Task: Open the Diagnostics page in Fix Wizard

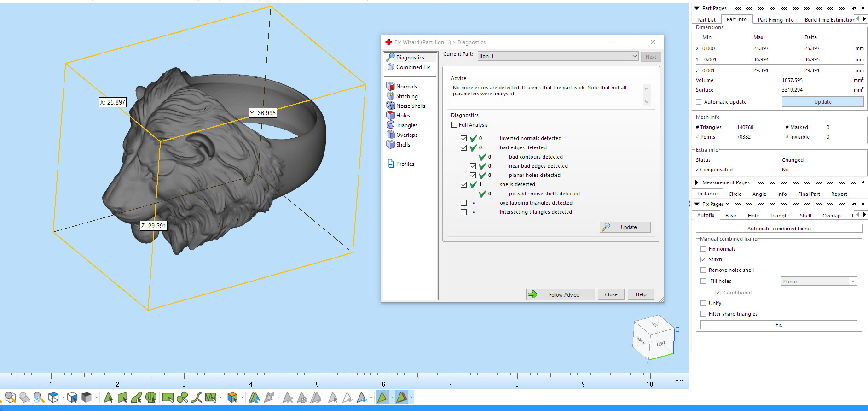Action: [410, 58]
